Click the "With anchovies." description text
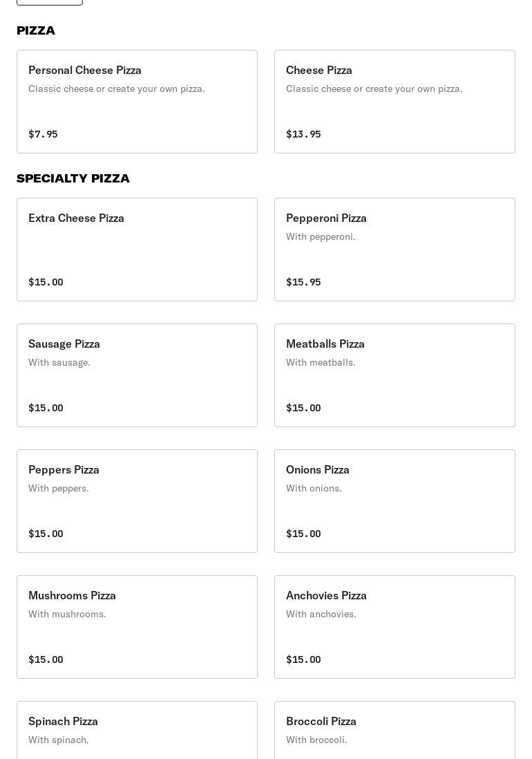This screenshot has height=759, width=532. 321,614
